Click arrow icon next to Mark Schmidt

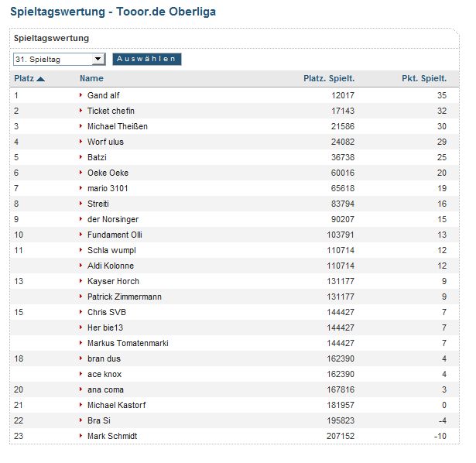80,436
